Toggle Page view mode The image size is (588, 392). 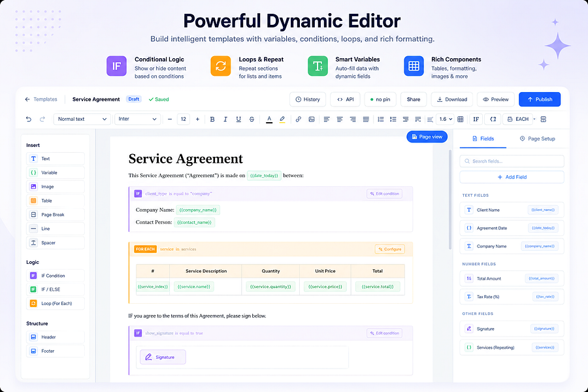click(427, 137)
